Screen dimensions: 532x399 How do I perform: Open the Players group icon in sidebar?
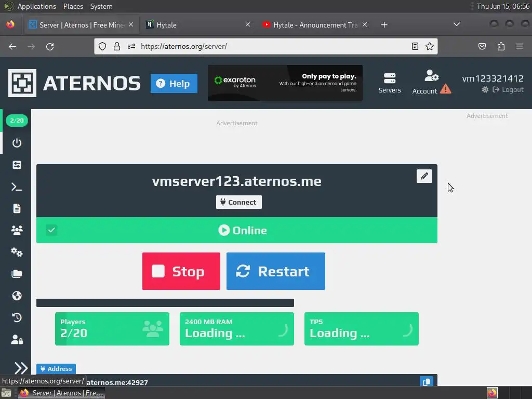[17, 230]
